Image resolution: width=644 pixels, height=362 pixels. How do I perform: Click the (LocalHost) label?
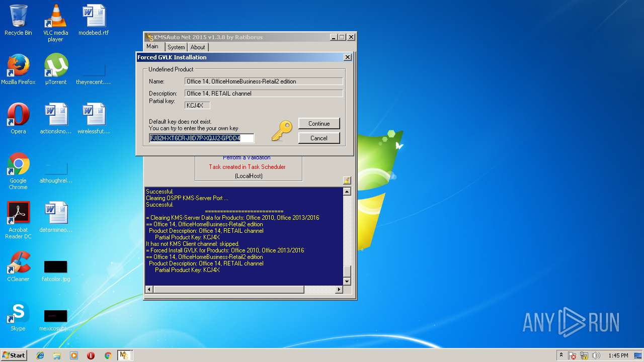[249, 176]
